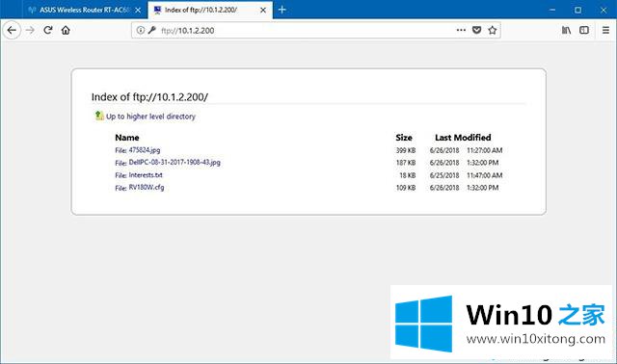Open a new tab with plus button
This screenshot has height=364, width=617.
point(282,10)
